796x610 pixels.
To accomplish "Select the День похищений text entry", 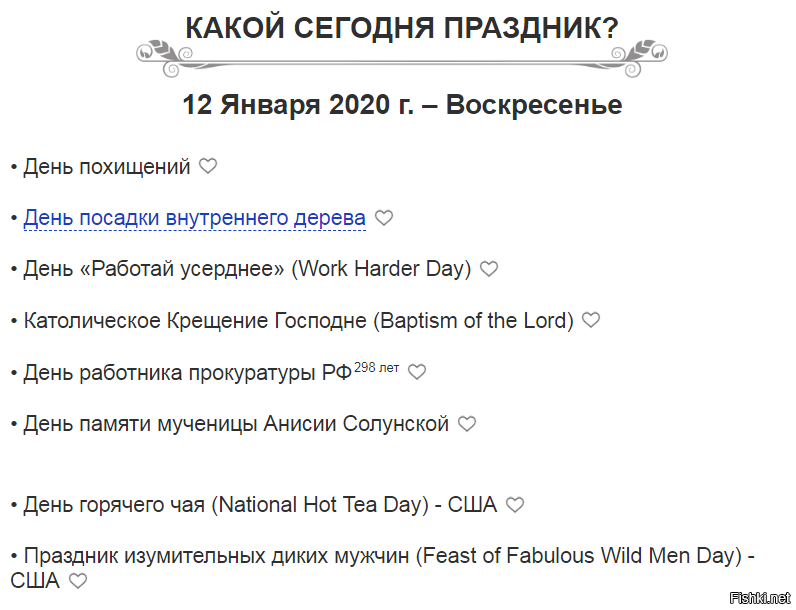I will 107,166.
